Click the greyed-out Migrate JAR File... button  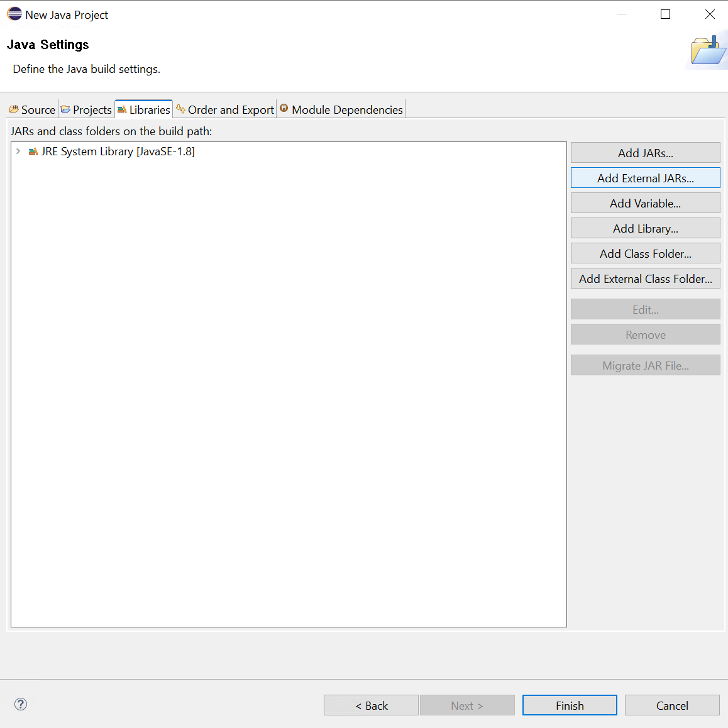(646, 365)
